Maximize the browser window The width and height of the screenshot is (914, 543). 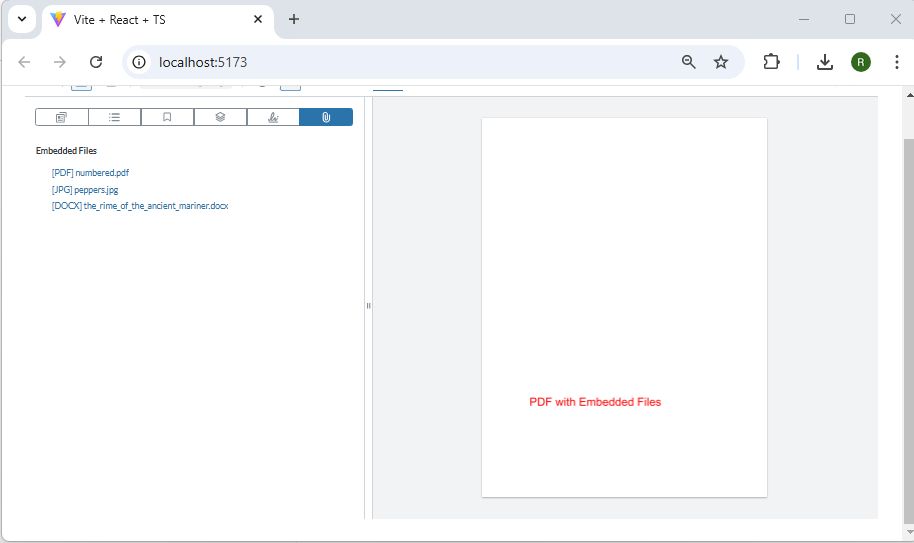[x=850, y=19]
